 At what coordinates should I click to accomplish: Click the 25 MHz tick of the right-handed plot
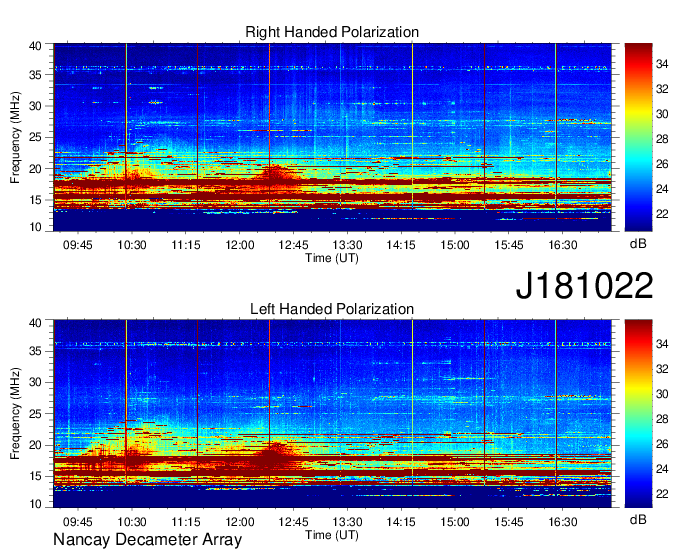35,137
